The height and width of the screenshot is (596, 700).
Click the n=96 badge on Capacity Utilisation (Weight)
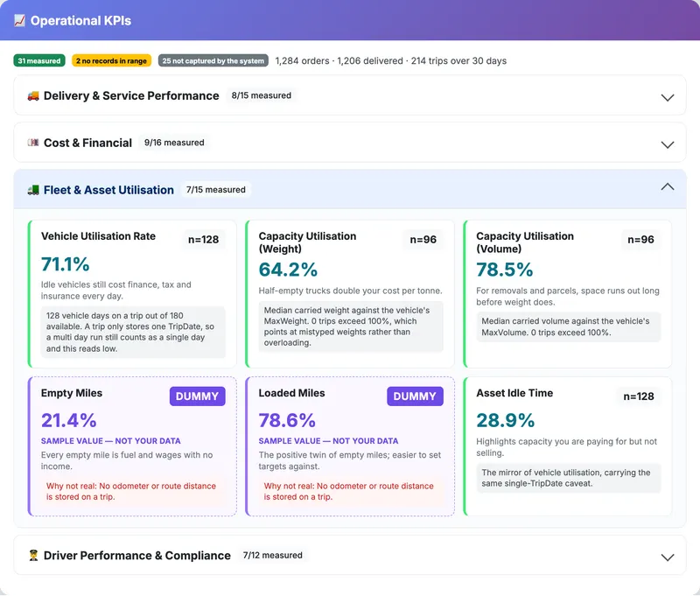click(x=423, y=240)
